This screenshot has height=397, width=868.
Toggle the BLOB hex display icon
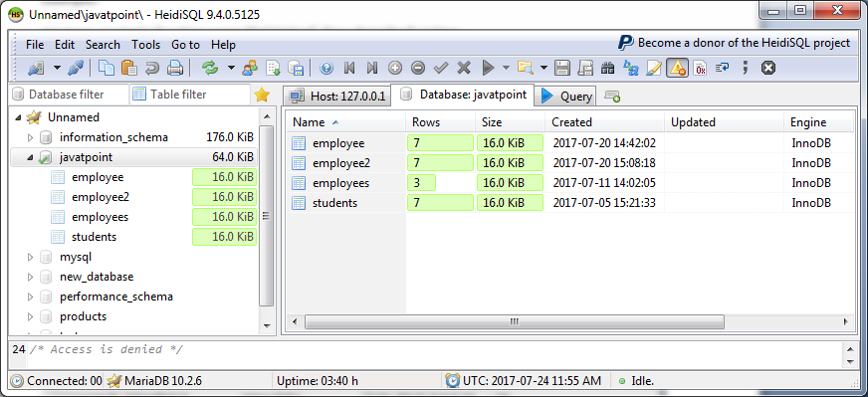coord(700,68)
